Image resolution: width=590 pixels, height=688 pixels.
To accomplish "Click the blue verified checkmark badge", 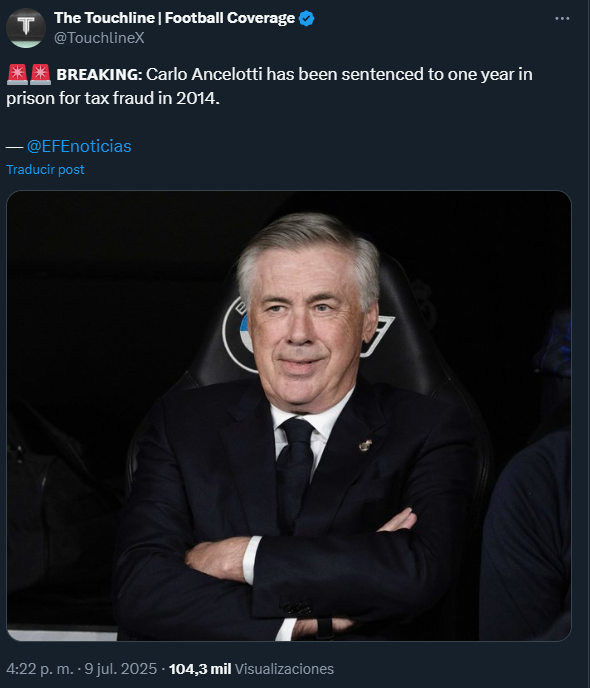I will [x=306, y=18].
